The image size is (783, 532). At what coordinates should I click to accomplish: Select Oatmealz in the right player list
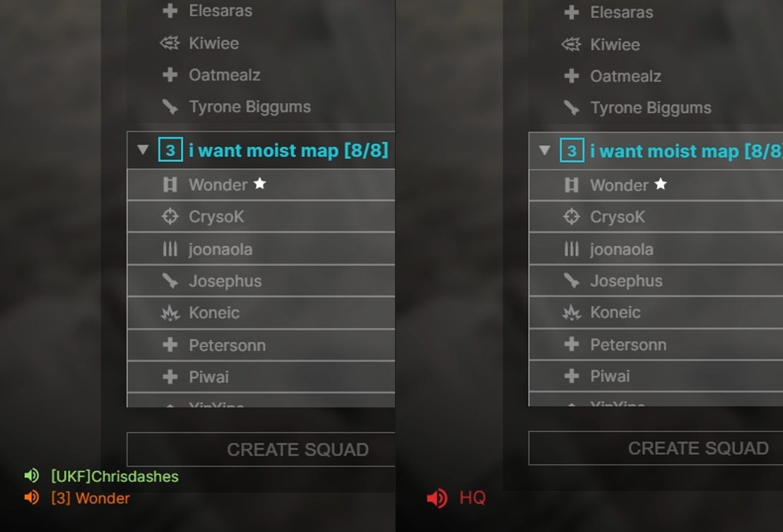625,76
